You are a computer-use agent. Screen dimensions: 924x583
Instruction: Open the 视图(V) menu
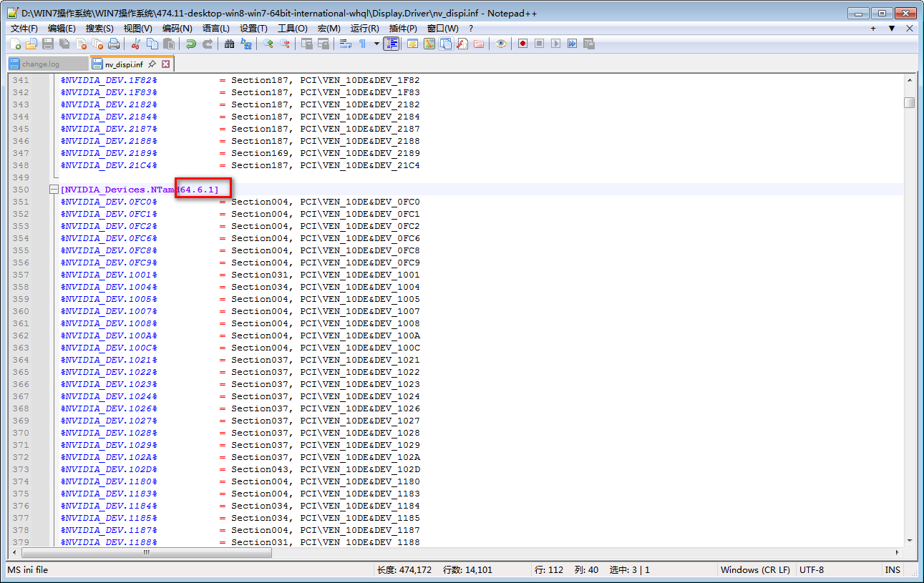click(x=137, y=28)
